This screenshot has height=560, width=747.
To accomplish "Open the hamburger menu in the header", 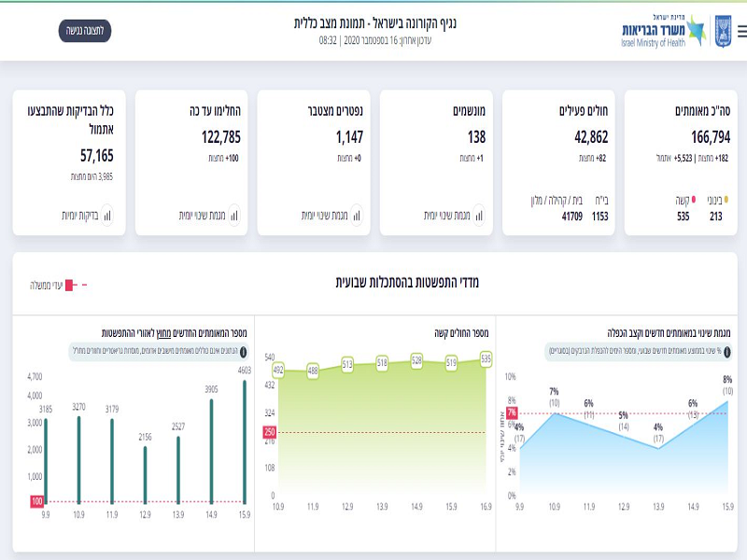I will tap(741, 31).
